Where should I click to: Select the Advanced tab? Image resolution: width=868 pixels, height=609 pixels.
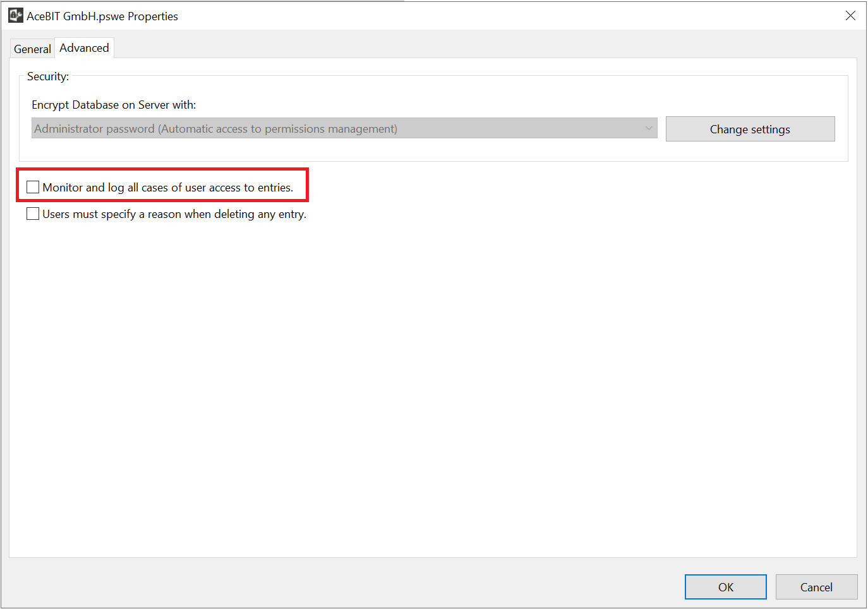click(84, 48)
